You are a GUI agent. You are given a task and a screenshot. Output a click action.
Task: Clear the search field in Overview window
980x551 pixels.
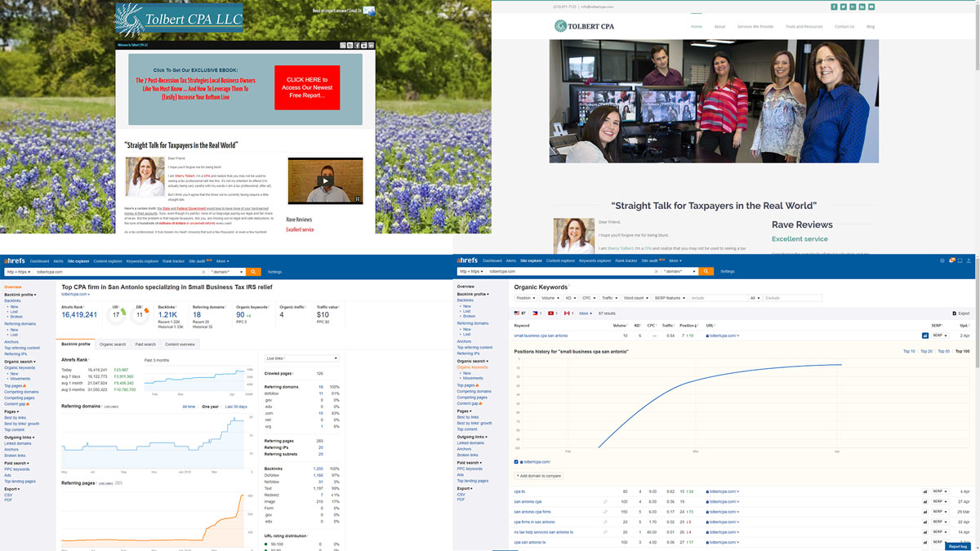203,272
